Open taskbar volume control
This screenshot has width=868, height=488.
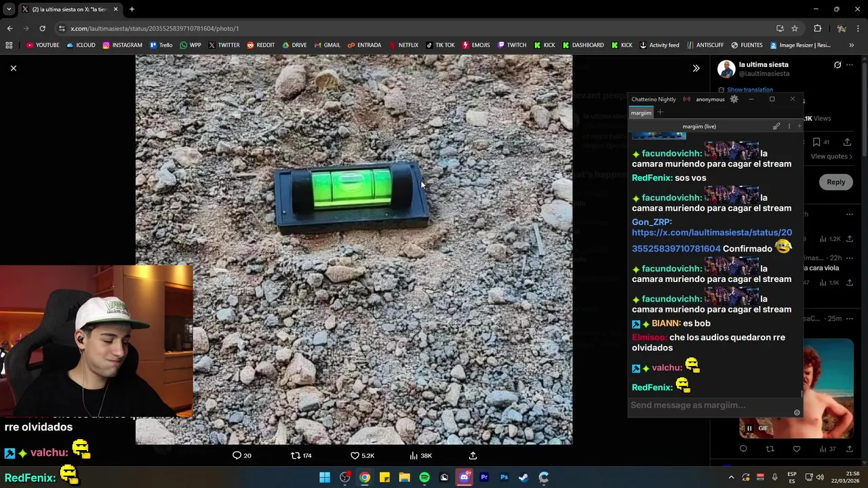click(x=820, y=477)
